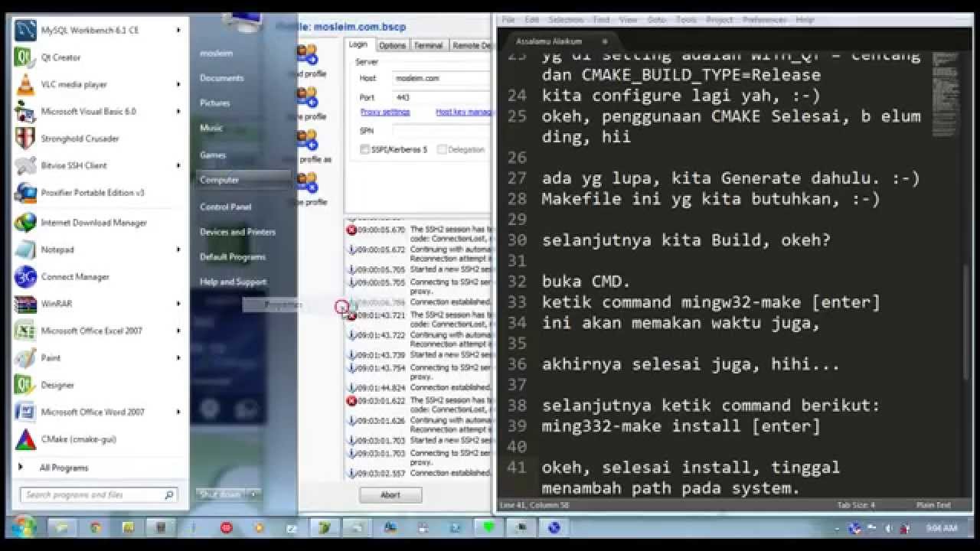Click the Windows Start orb
Viewport: 980px width, 551px height.
click(23, 527)
